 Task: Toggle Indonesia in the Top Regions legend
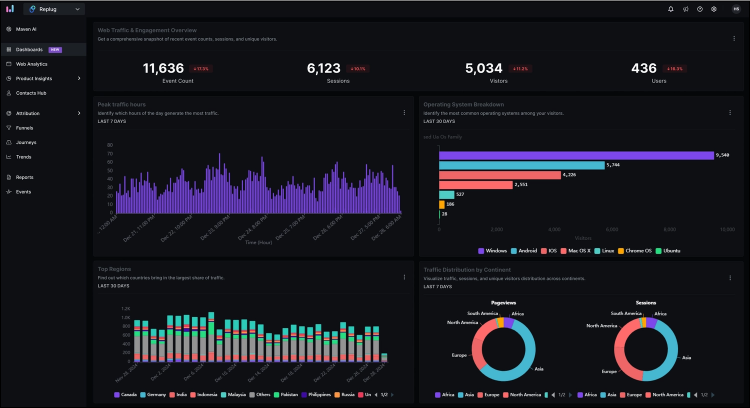[x=204, y=395]
